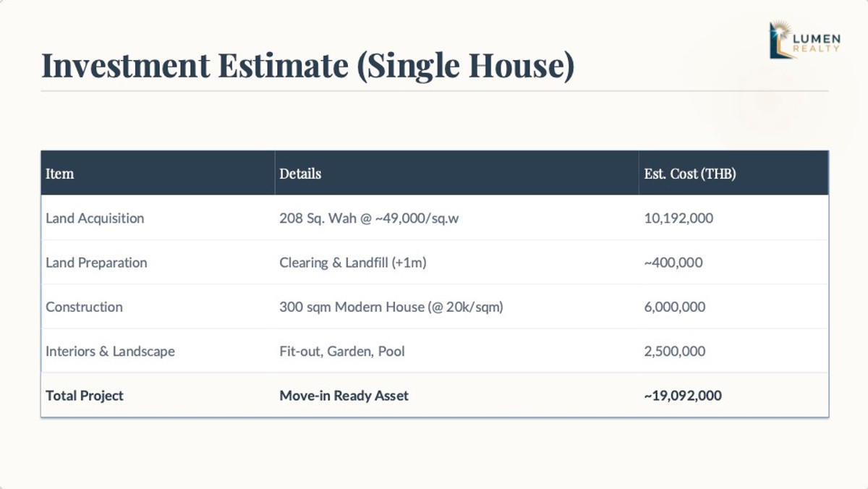Select the 300 sqm Modern House cell
The height and width of the screenshot is (489, 868).
pos(391,307)
